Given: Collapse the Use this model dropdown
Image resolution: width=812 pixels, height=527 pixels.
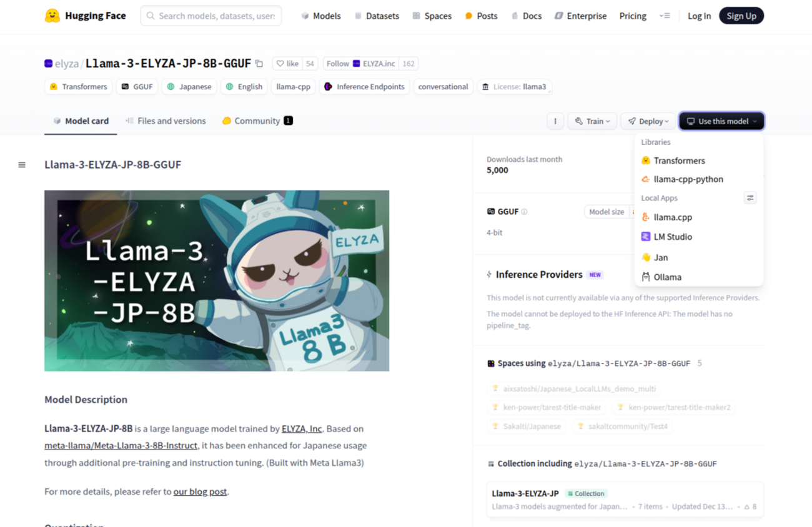Looking at the screenshot, I should click(721, 121).
